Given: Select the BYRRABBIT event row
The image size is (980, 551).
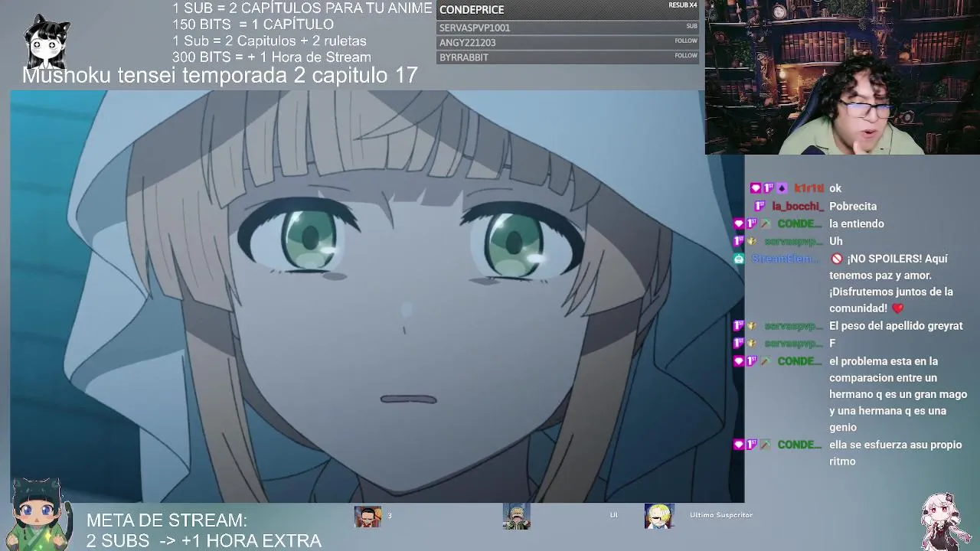Looking at the screenshot, I should click(x=568, y=57).
